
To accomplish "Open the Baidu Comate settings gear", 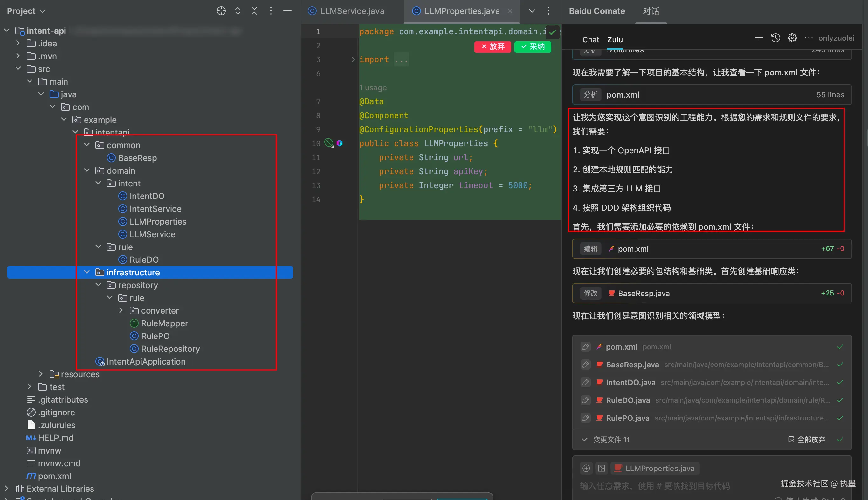I will [792, 38].
